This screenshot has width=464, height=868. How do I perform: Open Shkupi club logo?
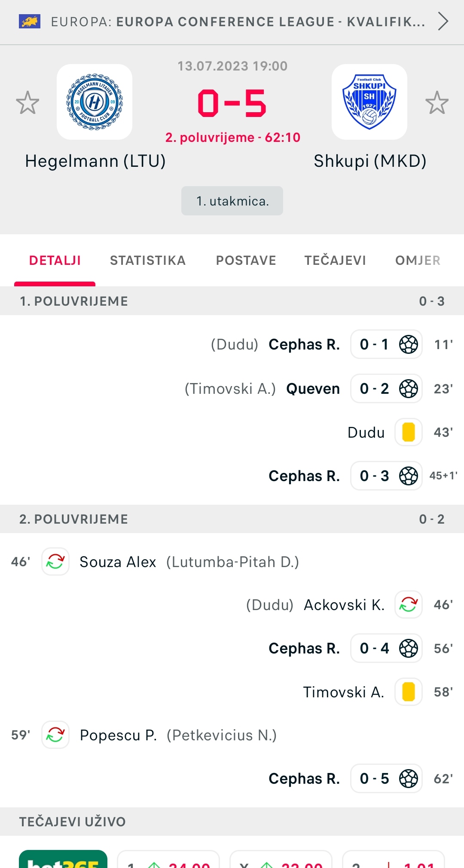[369, 102]
